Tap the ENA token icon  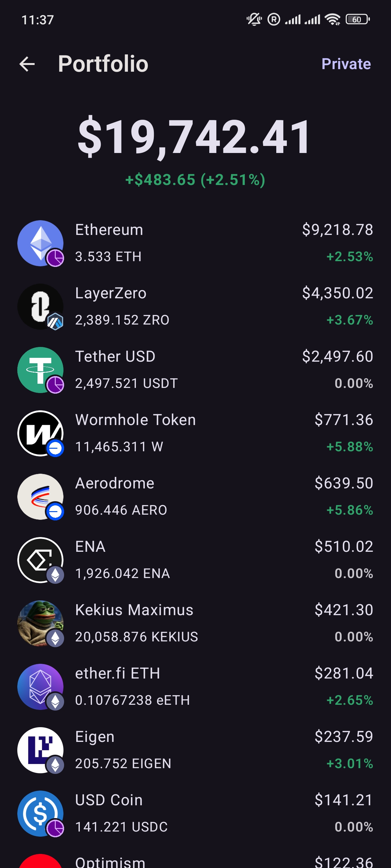click(40, 560)
